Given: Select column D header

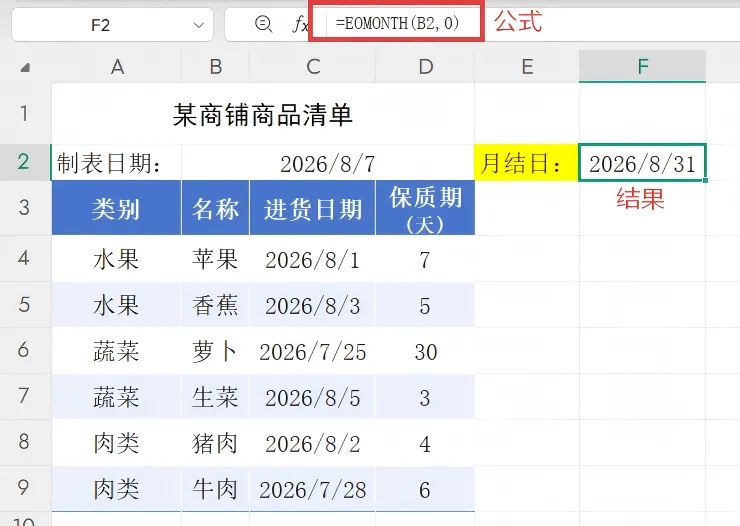Looking at the screenshot, I should tap(425, 67).
